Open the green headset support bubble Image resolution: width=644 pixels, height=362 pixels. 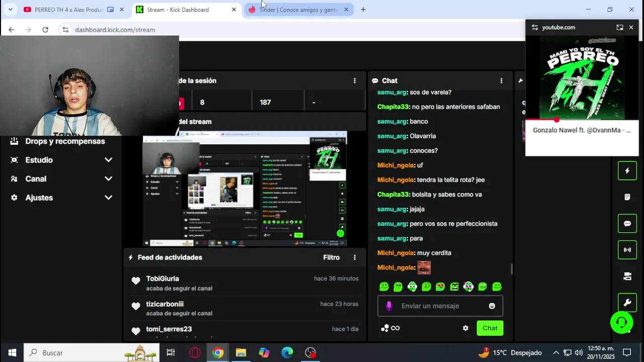[x=621, y=322]
